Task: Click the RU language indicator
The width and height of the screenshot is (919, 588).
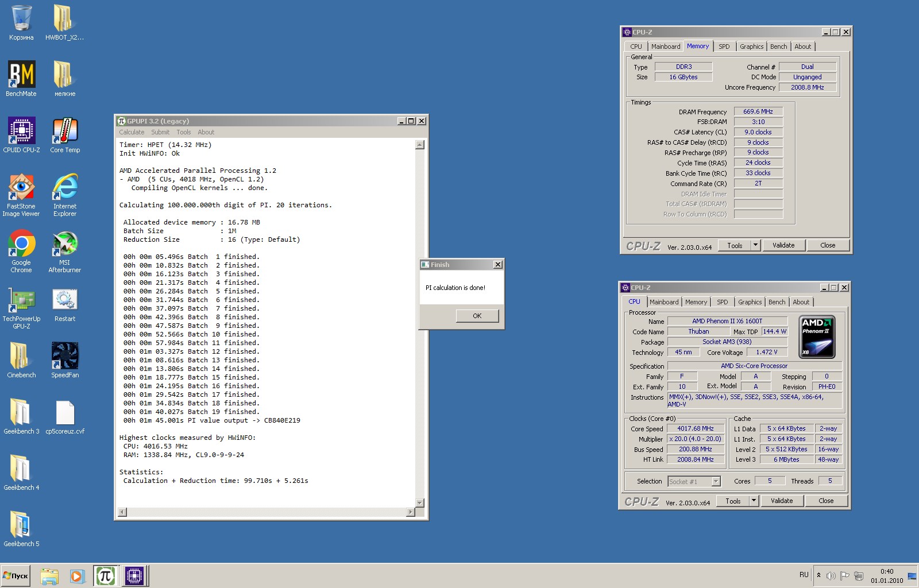Action: 804,575
